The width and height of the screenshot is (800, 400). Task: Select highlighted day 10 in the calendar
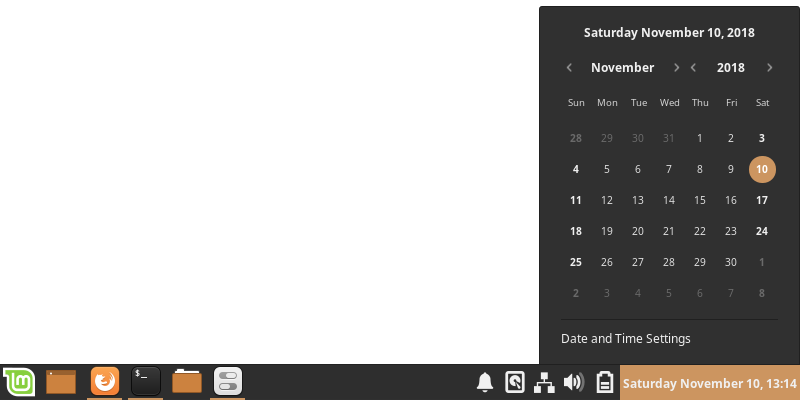coord(762,169)
